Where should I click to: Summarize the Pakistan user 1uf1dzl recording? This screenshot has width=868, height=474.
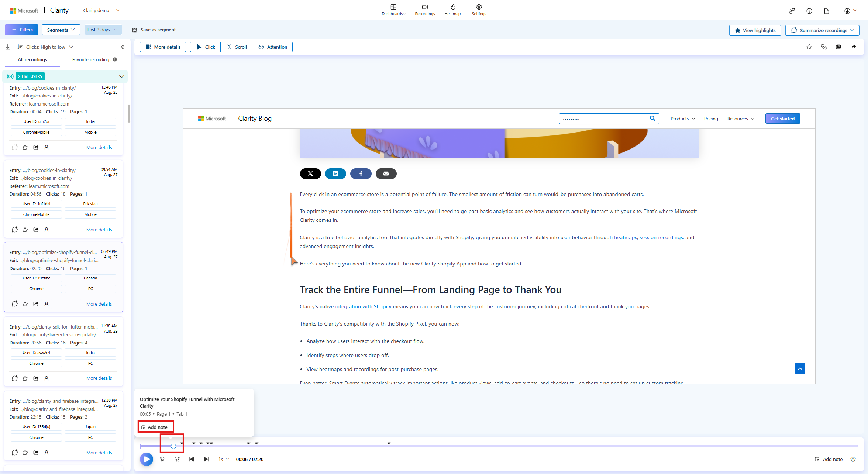pos(15,230)
